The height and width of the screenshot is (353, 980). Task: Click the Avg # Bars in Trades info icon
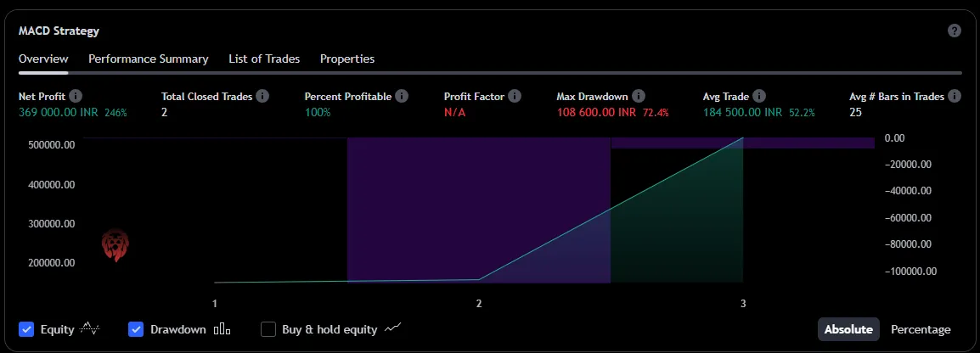pyautogui.click(x=955, y=97)
